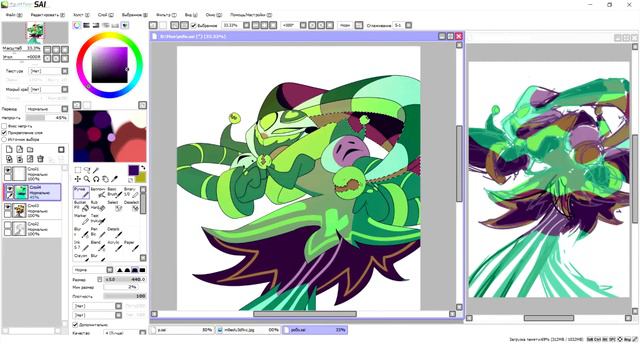Image resolution: width=640 pixels, height=360 pixels.
Task: Adjust the brush density slider
Action: (x=125, y=296)
